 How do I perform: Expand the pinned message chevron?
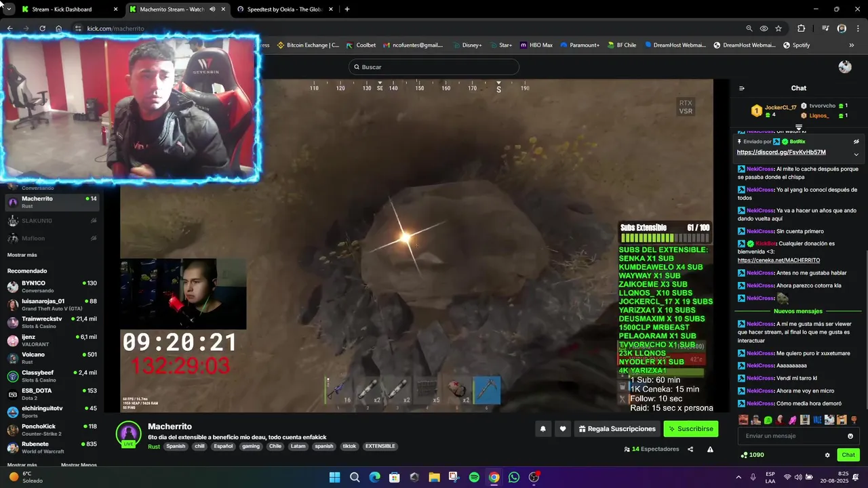pos(856,154)
